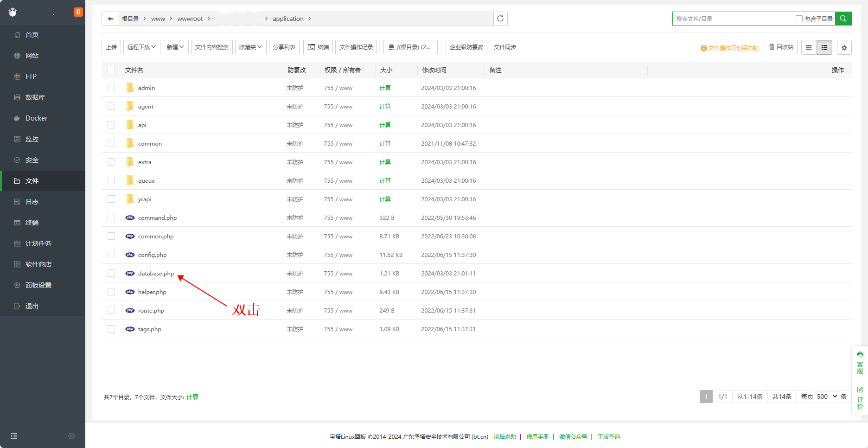Click the green search icon button
Viewport: 868px width, 448px height.
843,19
